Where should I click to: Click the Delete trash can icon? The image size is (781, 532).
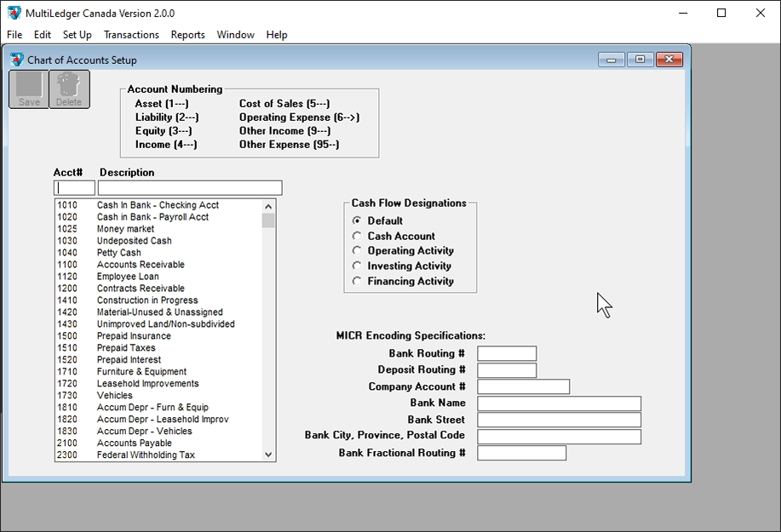[69, 89]
